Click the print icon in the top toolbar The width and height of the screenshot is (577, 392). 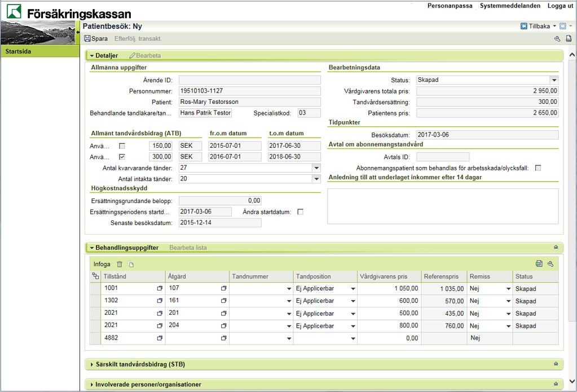tap(569, 38)
